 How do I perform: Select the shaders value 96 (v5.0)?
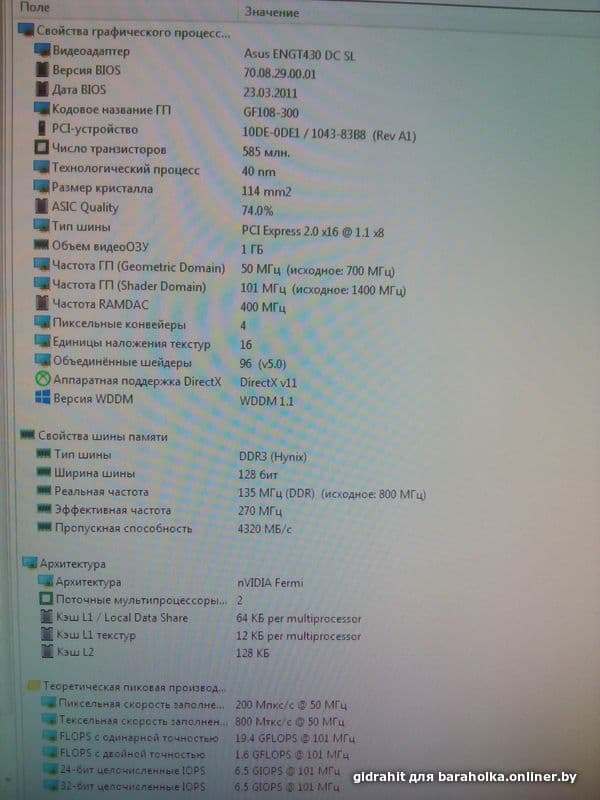[x=263, y=363]
